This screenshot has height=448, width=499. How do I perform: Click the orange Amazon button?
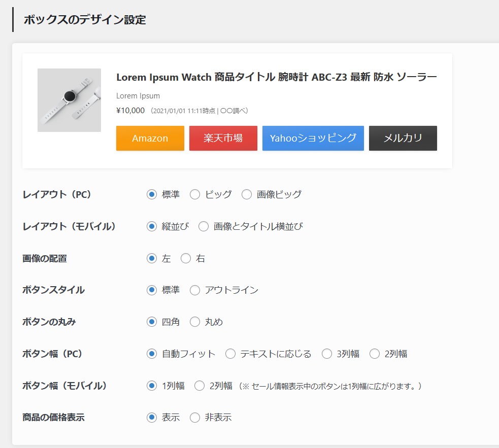[150, 139]
